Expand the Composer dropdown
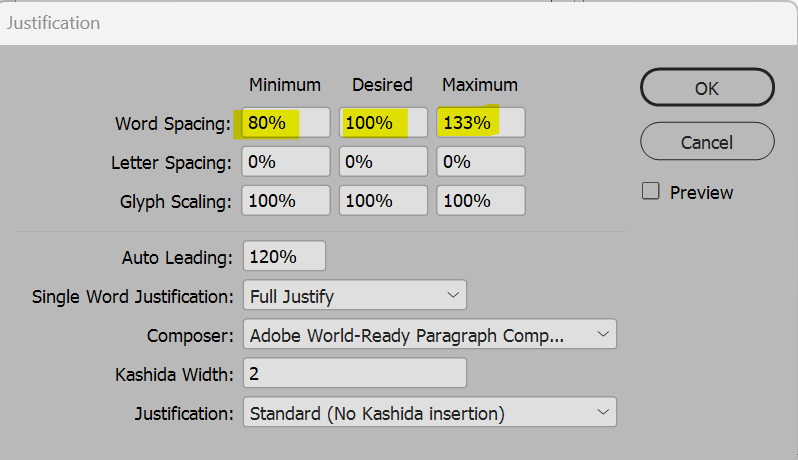 [430, 334]
